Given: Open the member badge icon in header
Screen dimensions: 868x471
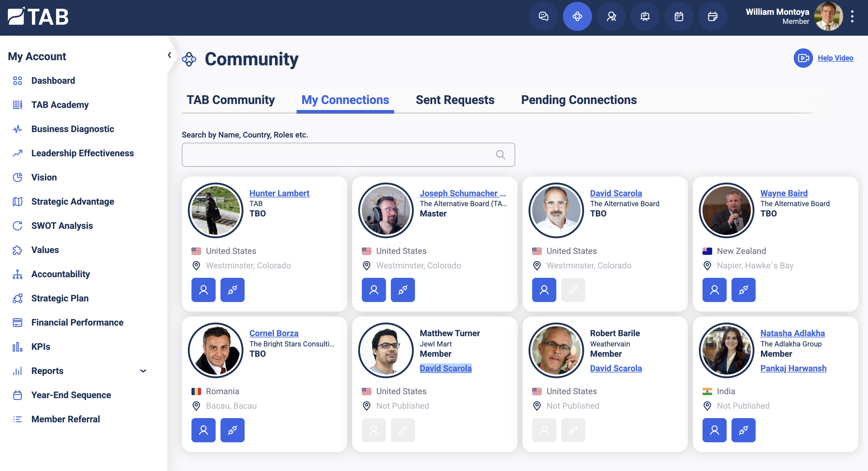Looking at the screenshot, I should [x=611, y=16].
